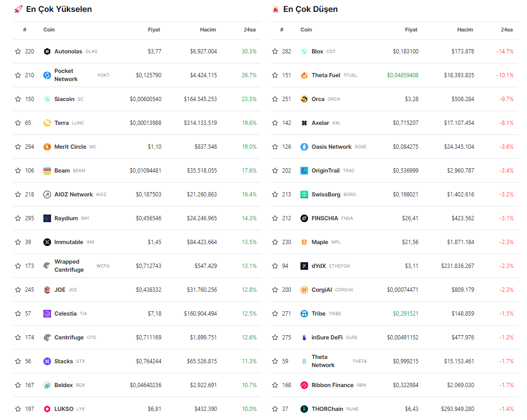Click the Theta Fuel flame icon
The image size is (527, 420).
pyautogui.click(x=304, y=75)
